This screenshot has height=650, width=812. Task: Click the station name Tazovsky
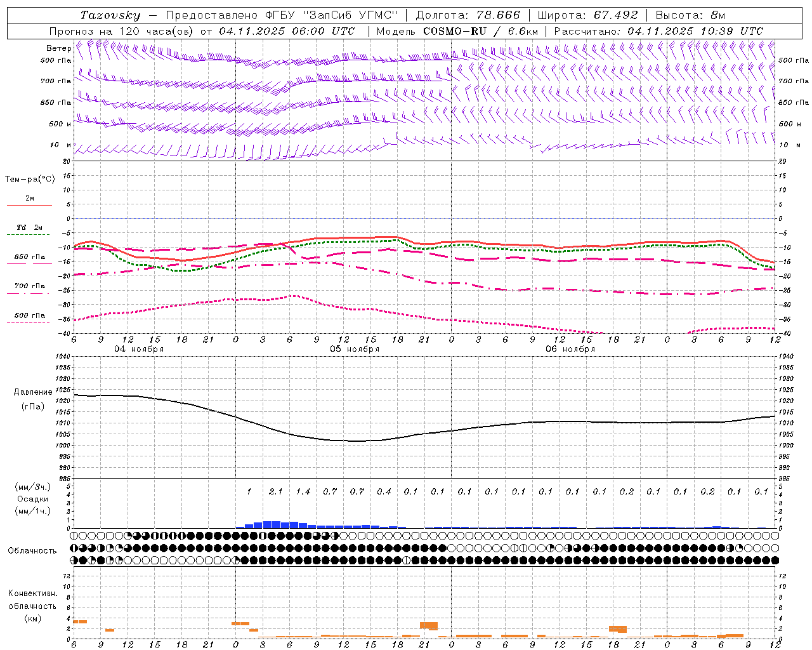(110, 15)
